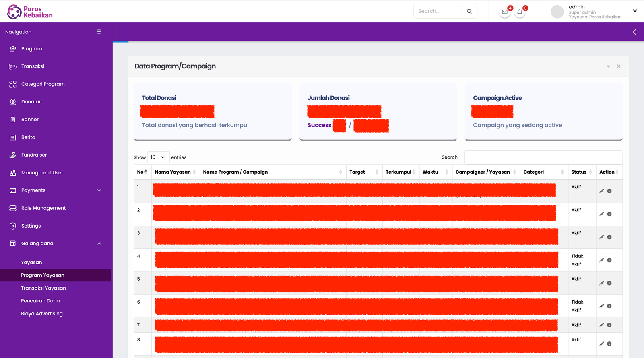Select Program Yayasan submenu item
This screenshot has width=644, height=358.
point(56,275)
